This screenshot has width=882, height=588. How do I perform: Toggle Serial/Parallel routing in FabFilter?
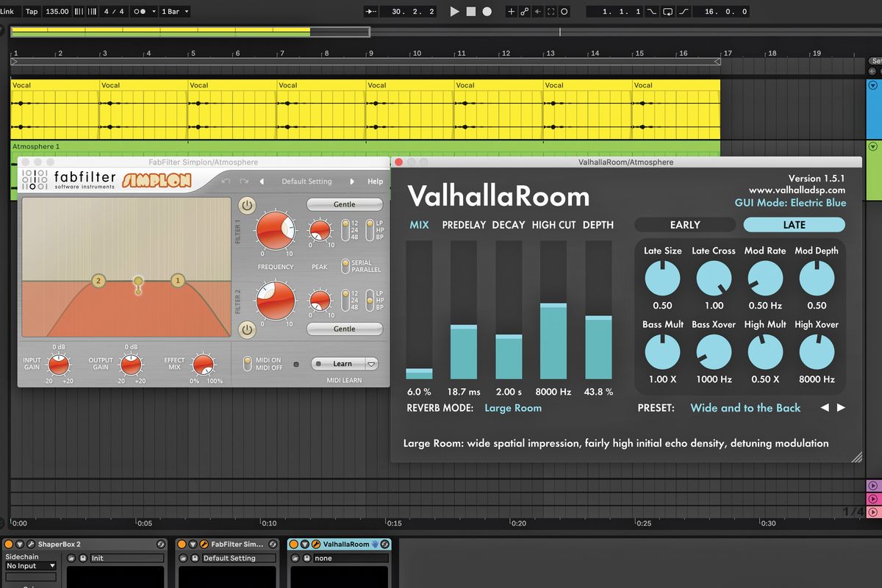click(x=346, y=266)
